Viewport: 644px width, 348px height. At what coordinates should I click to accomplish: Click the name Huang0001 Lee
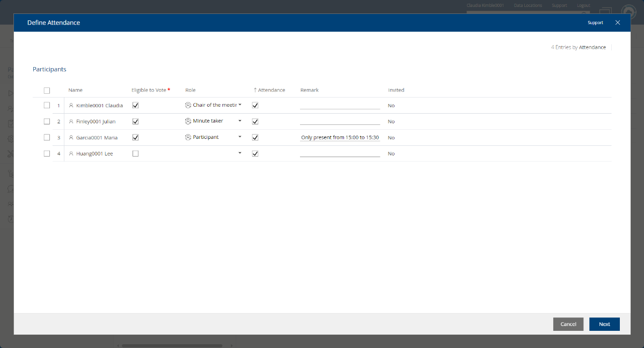[x=94, y=154]
